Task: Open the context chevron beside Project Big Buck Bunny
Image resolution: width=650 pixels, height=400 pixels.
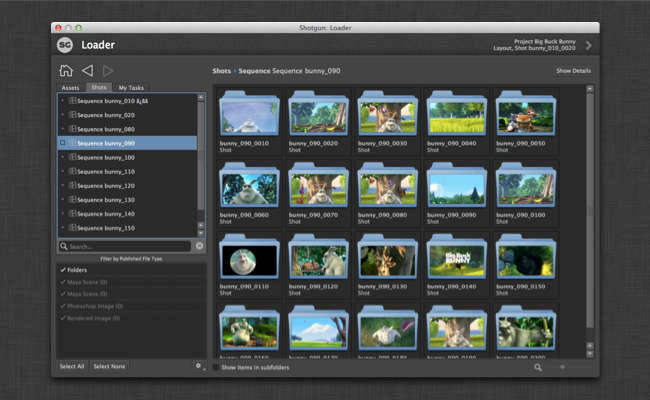Action: pyautogui.click(x=588, y=45)
